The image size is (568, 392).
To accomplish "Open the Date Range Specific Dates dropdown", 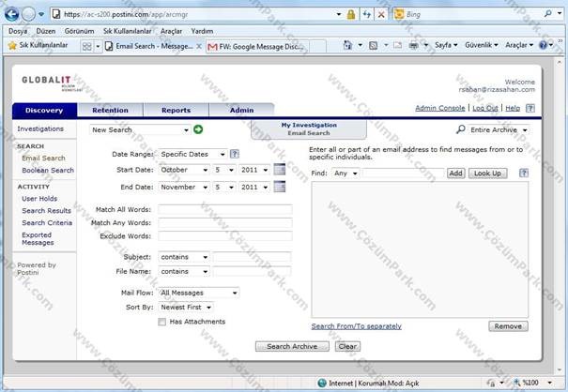I will coord(193,154).
